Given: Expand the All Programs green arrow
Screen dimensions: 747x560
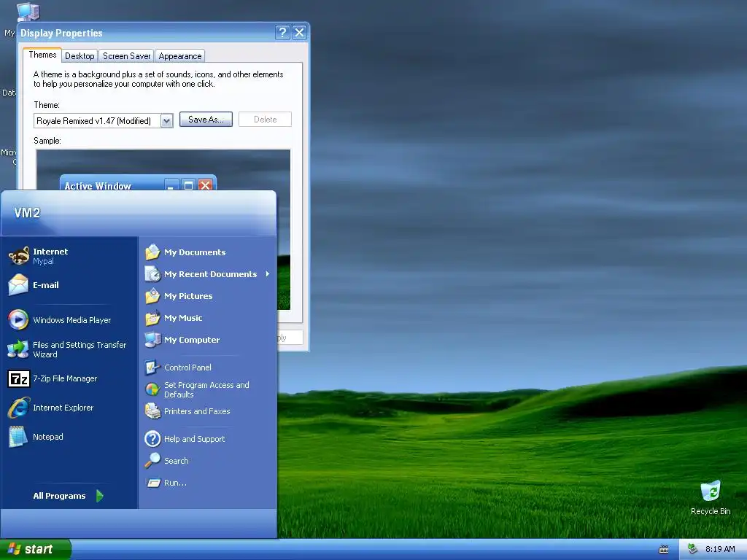Looking at the screenshot, I should (x=99, y=496).
